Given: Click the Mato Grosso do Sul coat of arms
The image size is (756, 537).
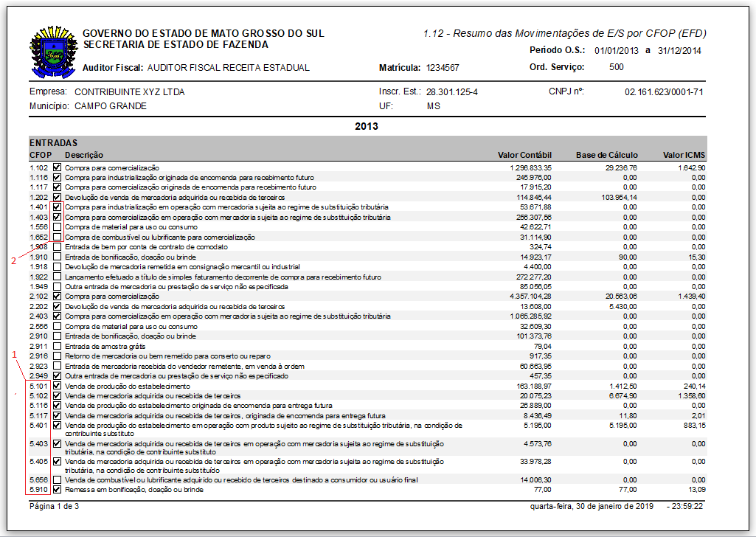Looking at the screenshot, I should tap(53, 52).
